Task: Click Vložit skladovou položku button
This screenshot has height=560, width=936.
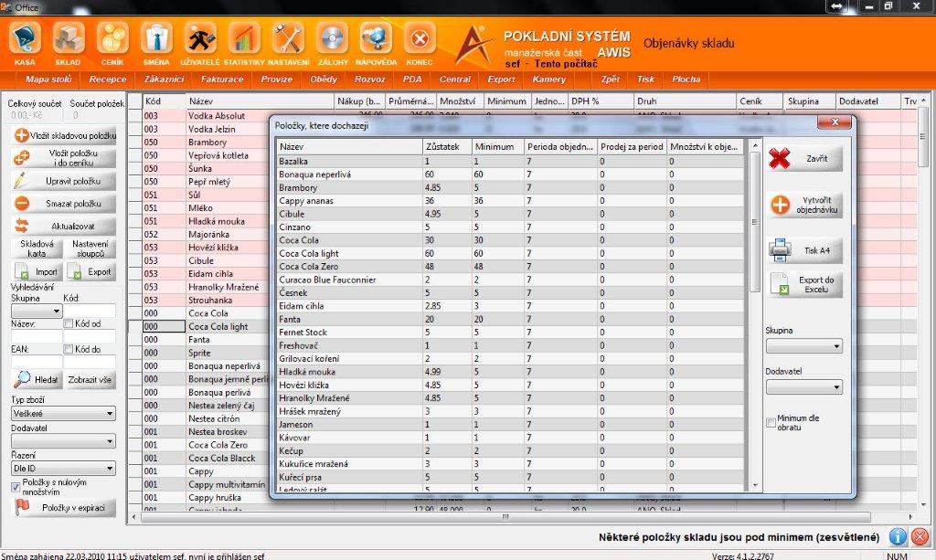Action: (64, 136)
